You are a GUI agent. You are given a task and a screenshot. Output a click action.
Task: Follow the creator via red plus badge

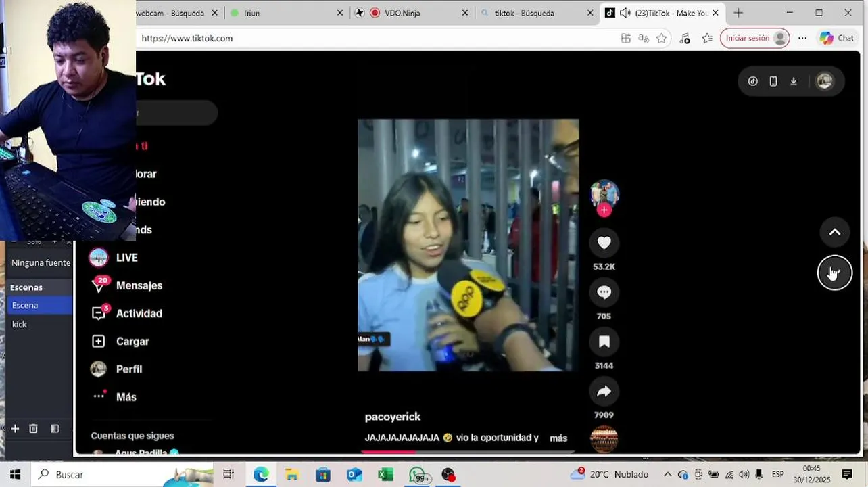coord(604,210)
